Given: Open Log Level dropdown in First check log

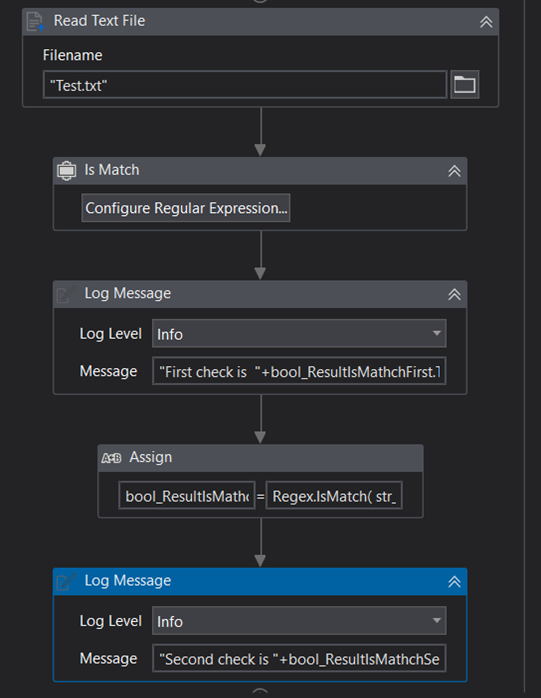Looking at the screenshot, I should click(299, 333).
